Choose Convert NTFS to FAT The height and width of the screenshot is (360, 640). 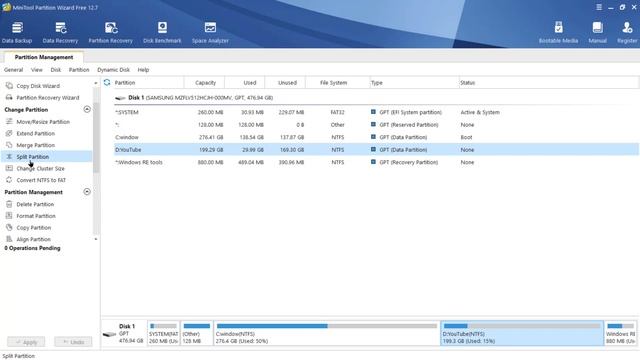(x=41, y=180)
